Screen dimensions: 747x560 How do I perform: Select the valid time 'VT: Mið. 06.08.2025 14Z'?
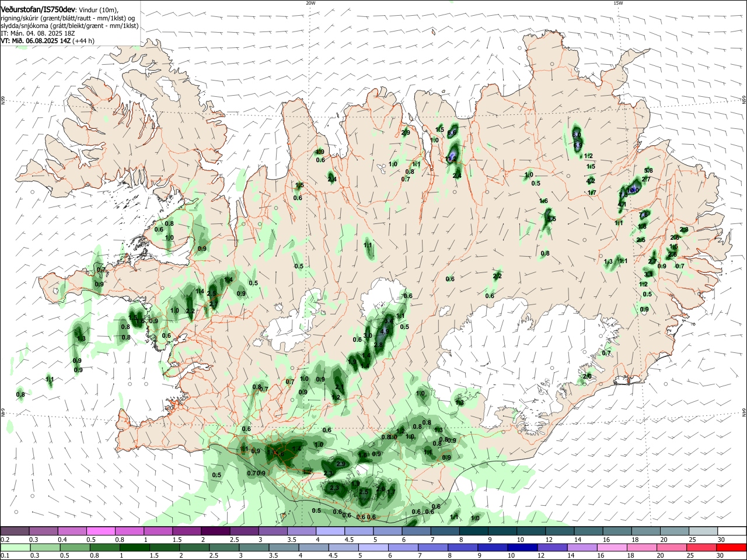pos(36,41)
